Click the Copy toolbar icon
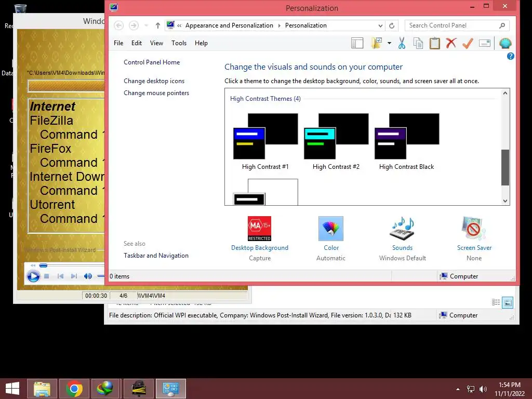532x399 pixels. pyautogui.click(x=418, y=43)
